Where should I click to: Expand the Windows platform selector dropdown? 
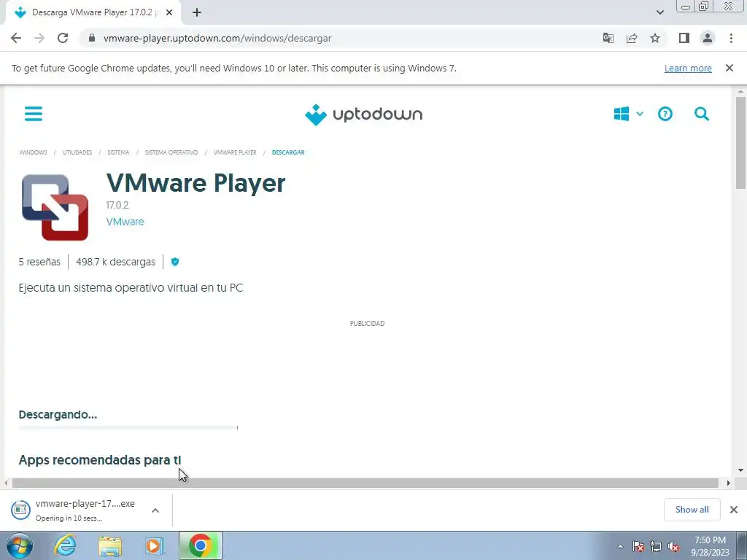[628, 114]
